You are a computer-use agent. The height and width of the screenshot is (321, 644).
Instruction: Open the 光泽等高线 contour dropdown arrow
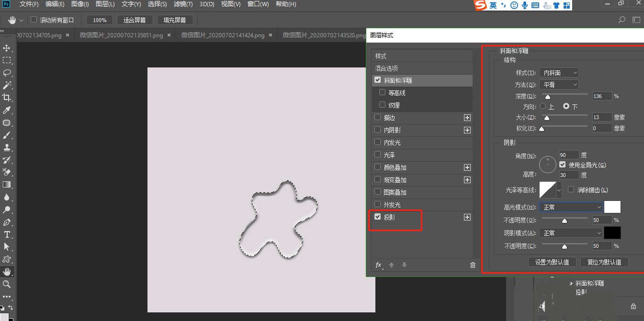[x=559, y=189]
